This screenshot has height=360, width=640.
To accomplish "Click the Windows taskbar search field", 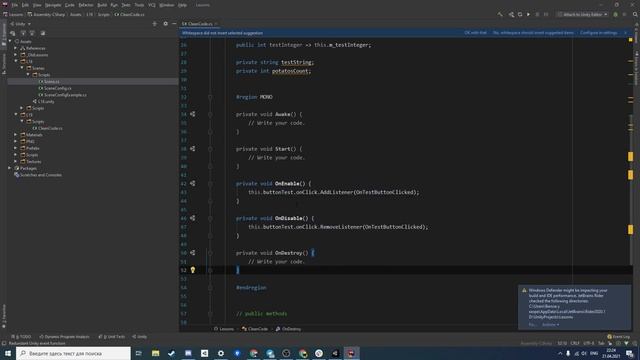I will [x=73, y=353].
